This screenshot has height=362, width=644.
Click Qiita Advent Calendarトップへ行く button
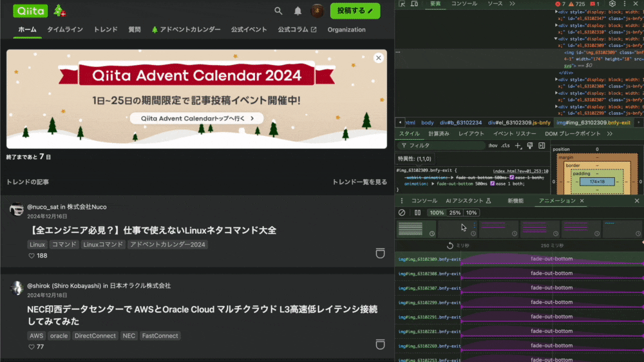pos(196,119)
